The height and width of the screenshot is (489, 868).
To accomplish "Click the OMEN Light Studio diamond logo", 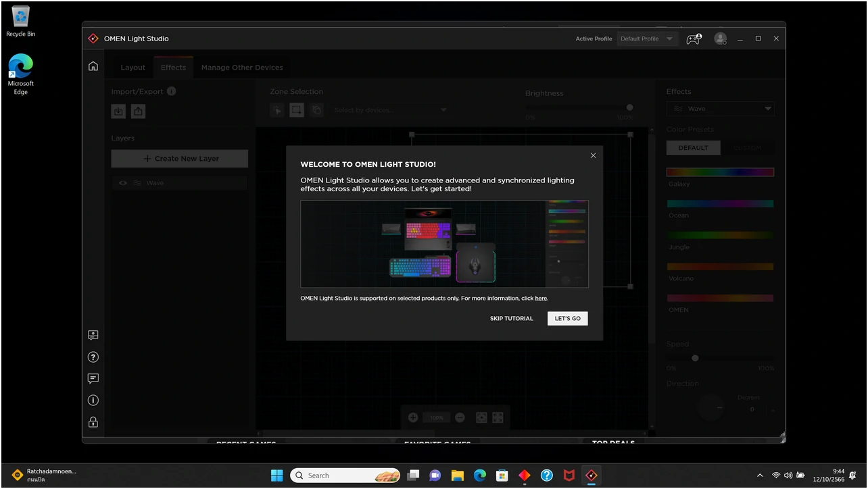I will [93, 38].
